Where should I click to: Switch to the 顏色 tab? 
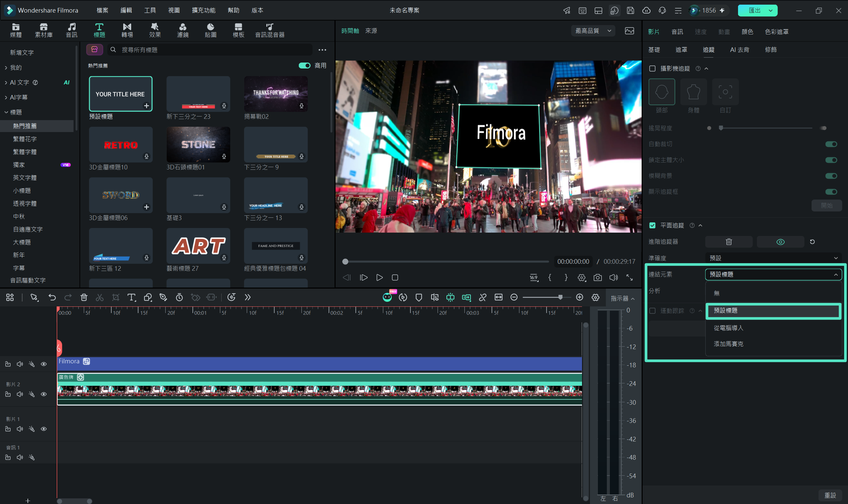(747, 31)
